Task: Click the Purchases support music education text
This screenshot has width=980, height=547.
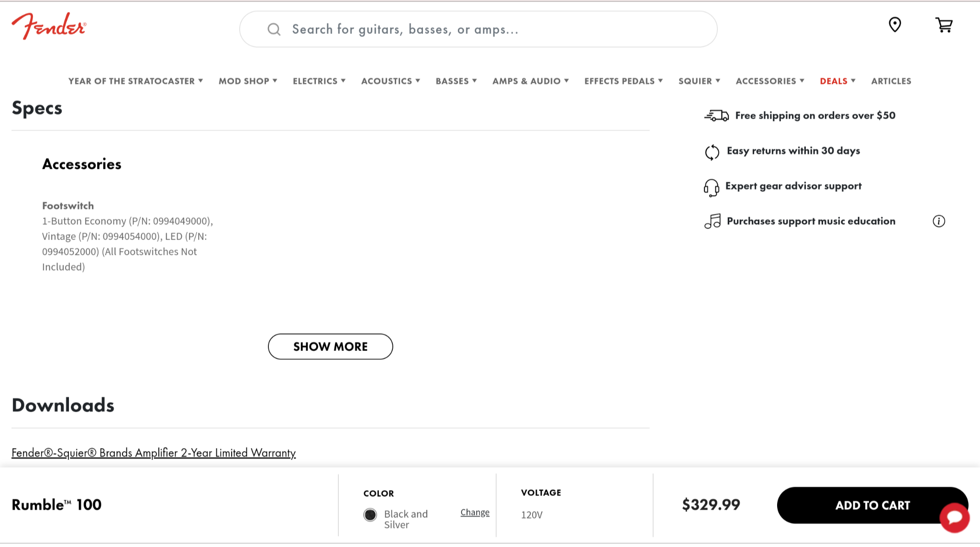Action: pos(811,221)
